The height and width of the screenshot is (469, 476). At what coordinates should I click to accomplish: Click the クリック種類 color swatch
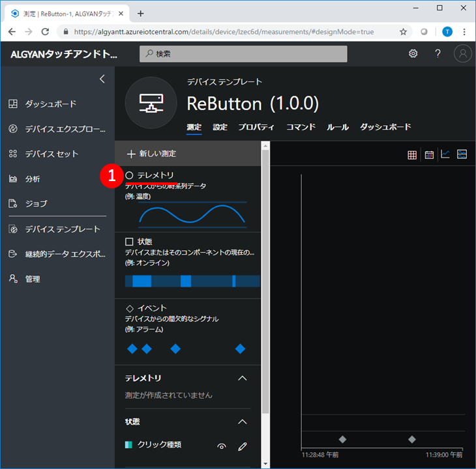tap(128, 445)
